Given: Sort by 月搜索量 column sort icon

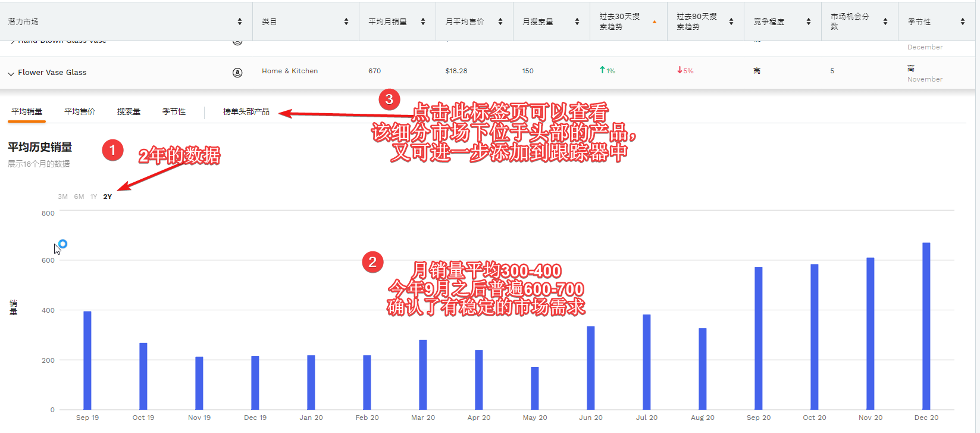Looking at the screenshot, I should pos(577,21).
